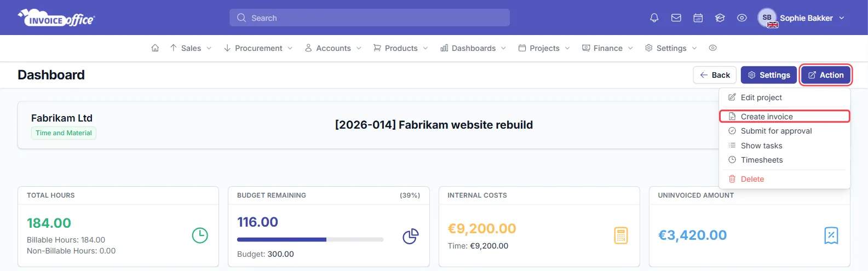868x271 pixels.
Task: Click into the Search field
Action: 370,18
